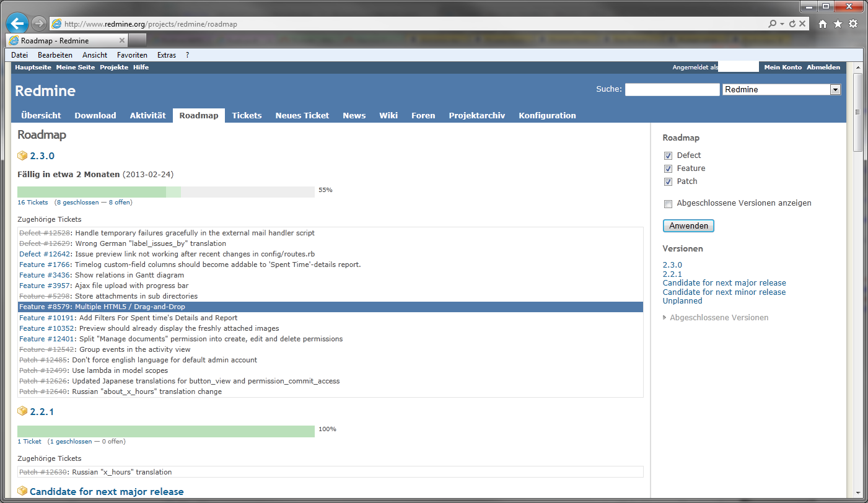Open the Mein Konto link

pos(783,67)
